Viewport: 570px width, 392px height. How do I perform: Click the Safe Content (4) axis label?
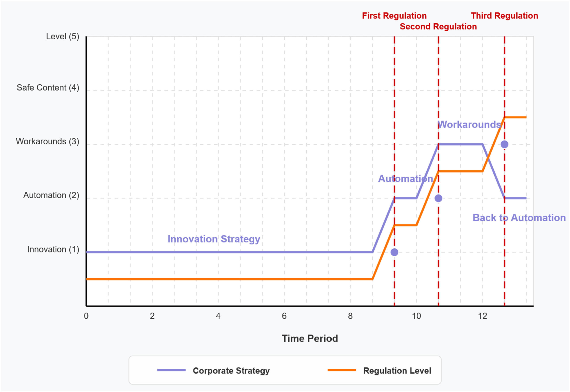coord(48,88)
